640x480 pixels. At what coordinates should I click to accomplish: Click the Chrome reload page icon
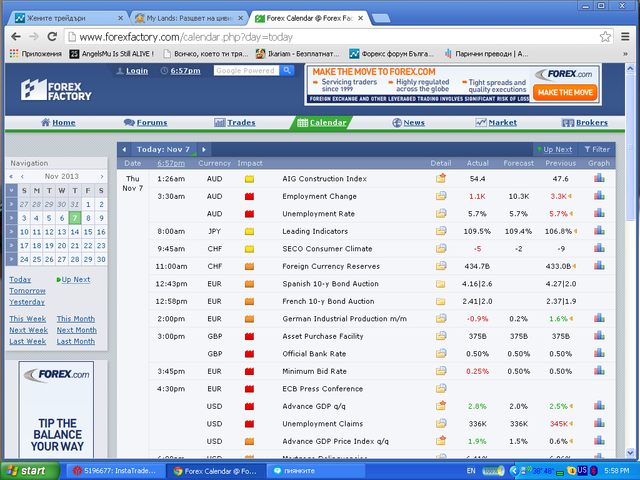52,37
